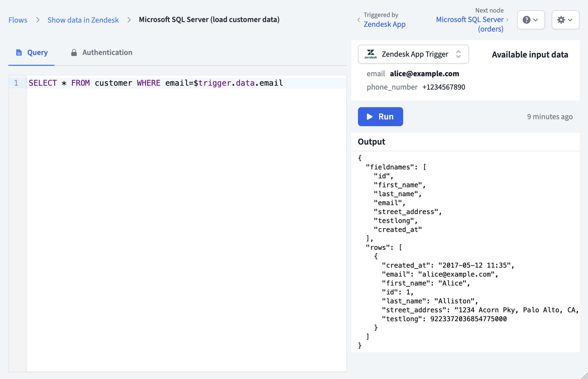This screenshot has width=588, height=379.
Task: Click the street_address 1234 Acorn Pky line
Action: (480, 310)
